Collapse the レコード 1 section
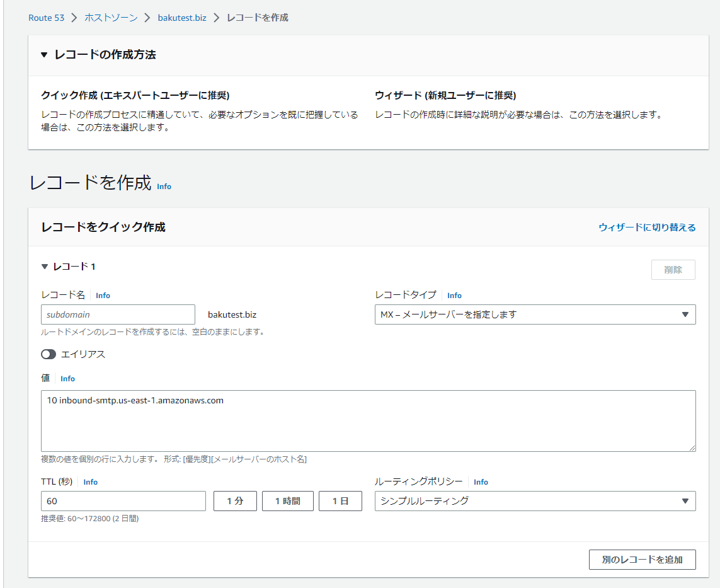 pos(45,267)
